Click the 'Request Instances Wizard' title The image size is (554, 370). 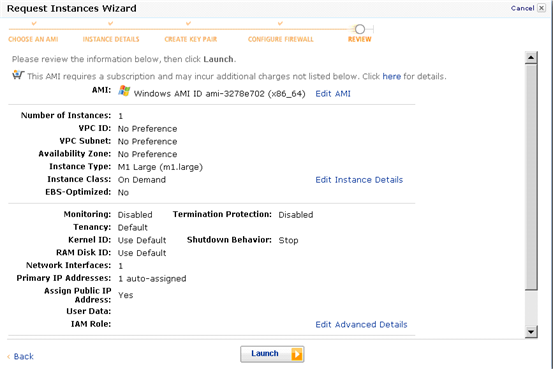[71, 8]
